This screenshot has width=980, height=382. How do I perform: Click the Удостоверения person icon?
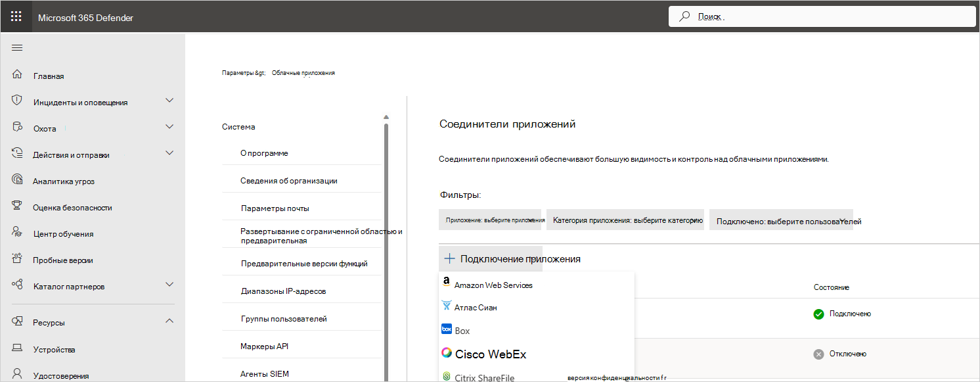(18, 375)
